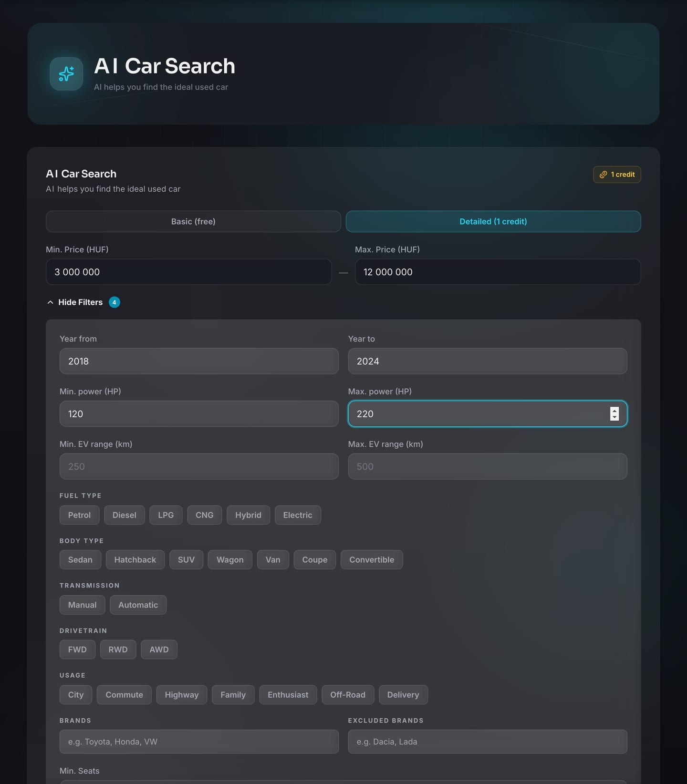
Task: Pick the Off-Road usage chip
Action: pyautogui.click(x=348, y=695)
